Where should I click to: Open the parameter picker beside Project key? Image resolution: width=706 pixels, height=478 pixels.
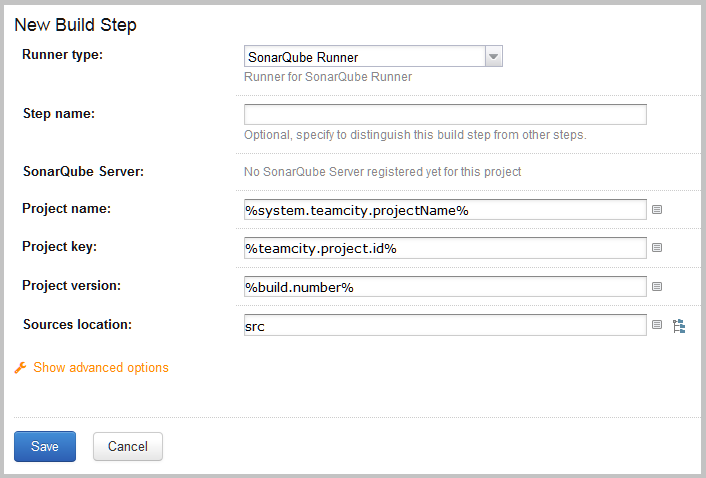tap(657, 248)
